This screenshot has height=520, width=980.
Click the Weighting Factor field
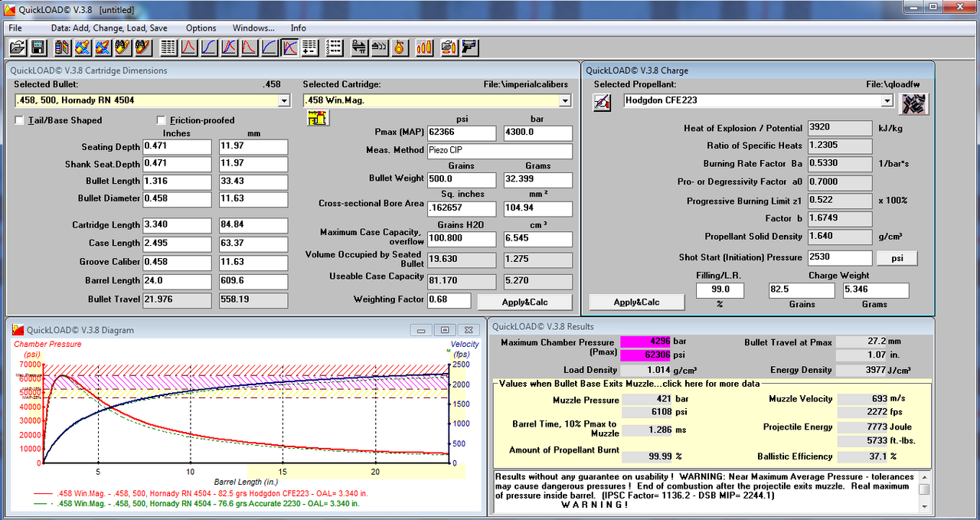449,301
